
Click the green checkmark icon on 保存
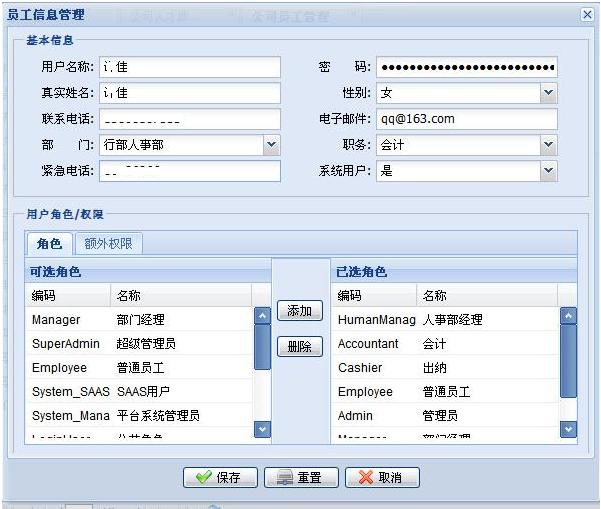point(203,477)
